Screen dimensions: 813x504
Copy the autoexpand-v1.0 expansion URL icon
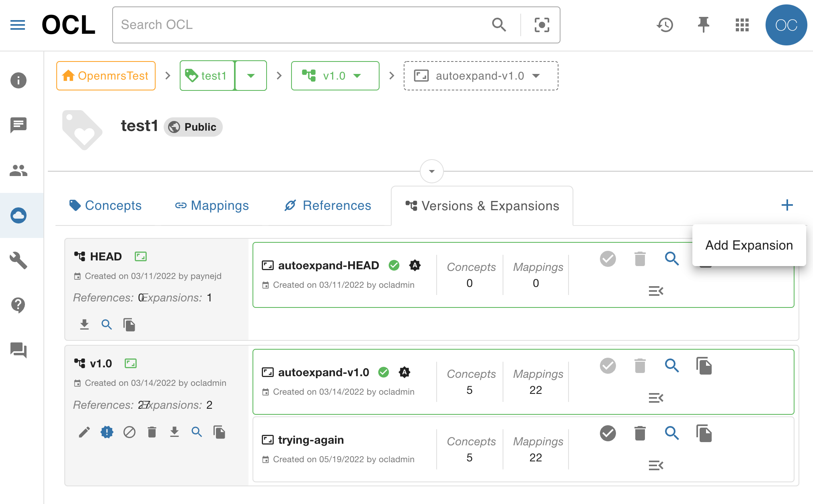pyautogui.click(x=704, y=366)
